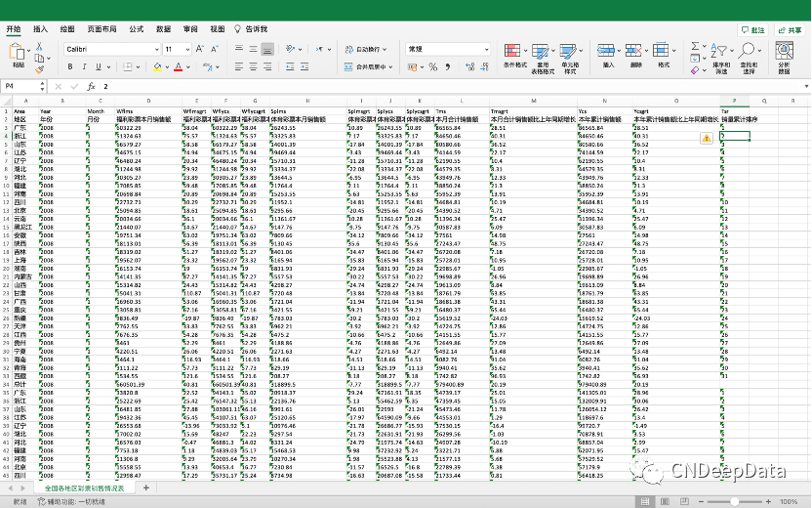Viewport: 812px width, 508px height.
Task: Open the font size 11 dropdown
Action: (x=187, y=49)
